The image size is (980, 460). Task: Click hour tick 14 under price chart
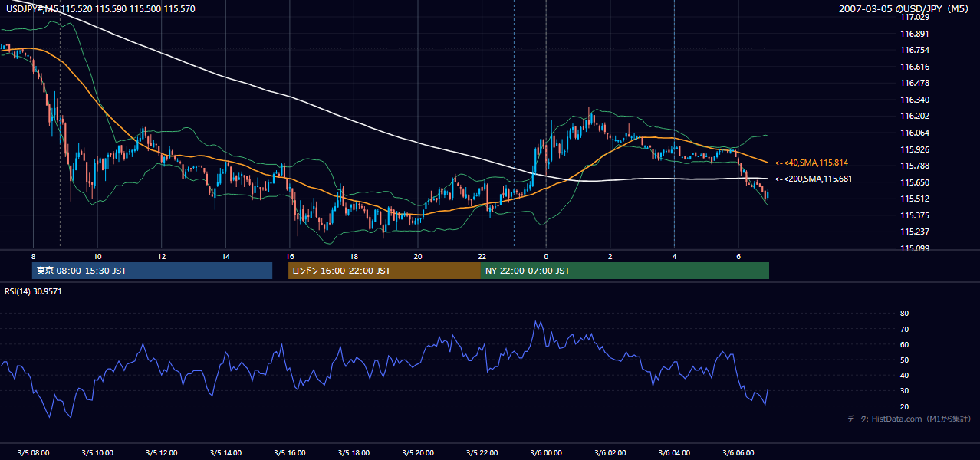225,256
